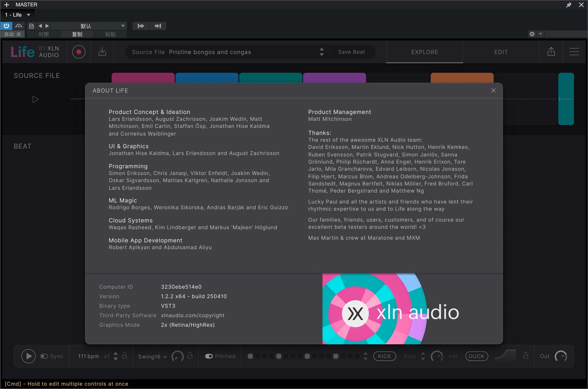The height and width of the screenshot is (389, 588).
Task: Click the MASTER title text
Action: point(26,5)
